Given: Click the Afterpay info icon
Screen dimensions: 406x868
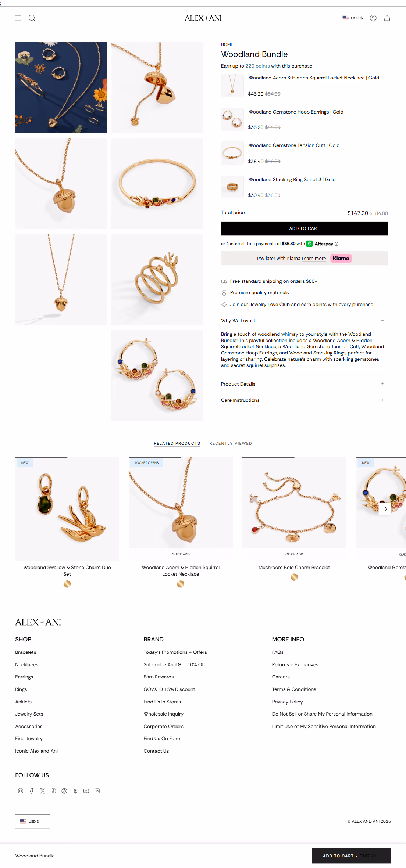Looking at the screenshot, I should coord(336,244).
